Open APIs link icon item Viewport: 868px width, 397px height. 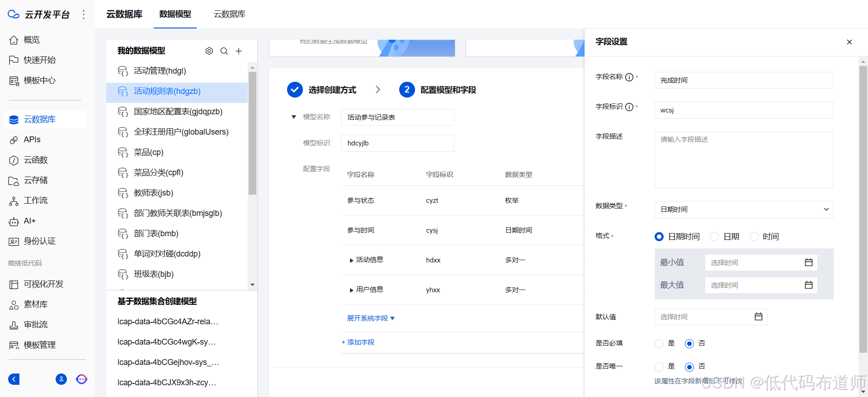[x=14, y=140]
